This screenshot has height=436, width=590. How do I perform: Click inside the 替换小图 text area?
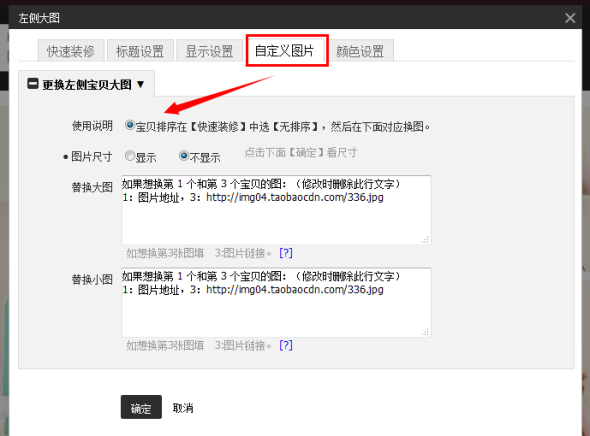(x=277, y=302)
